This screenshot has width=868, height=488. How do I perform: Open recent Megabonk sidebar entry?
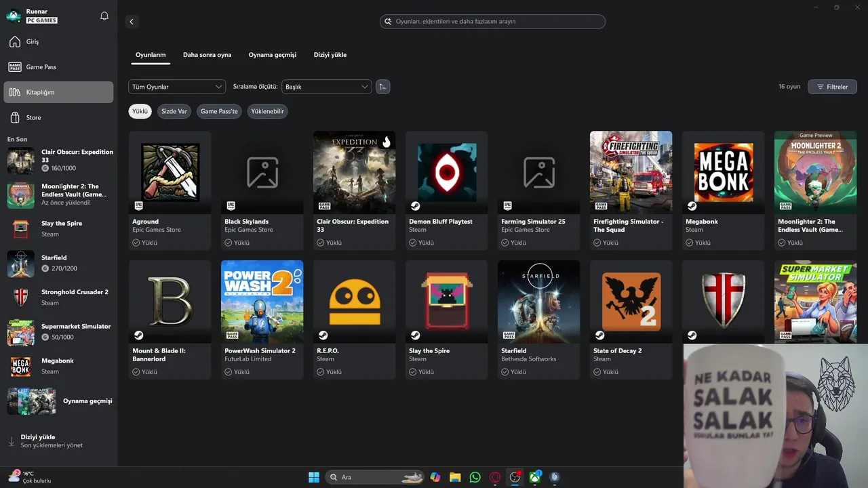60,367
